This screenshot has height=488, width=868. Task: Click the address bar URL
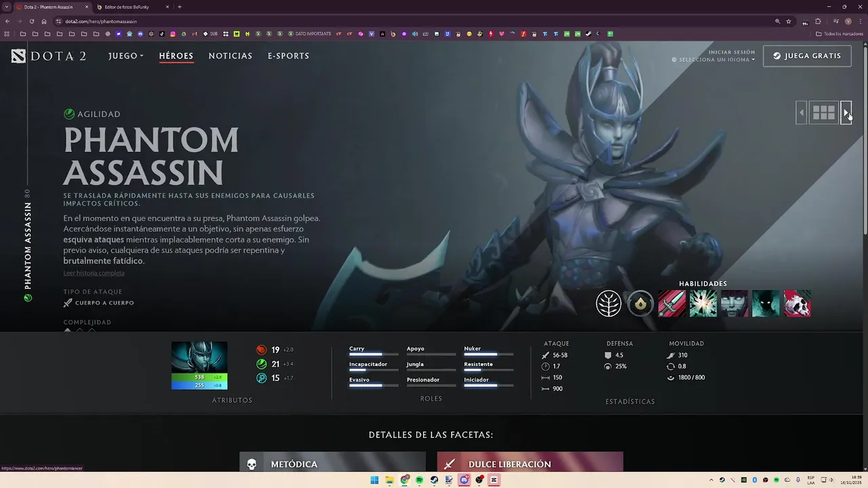[x=101, y=21]
